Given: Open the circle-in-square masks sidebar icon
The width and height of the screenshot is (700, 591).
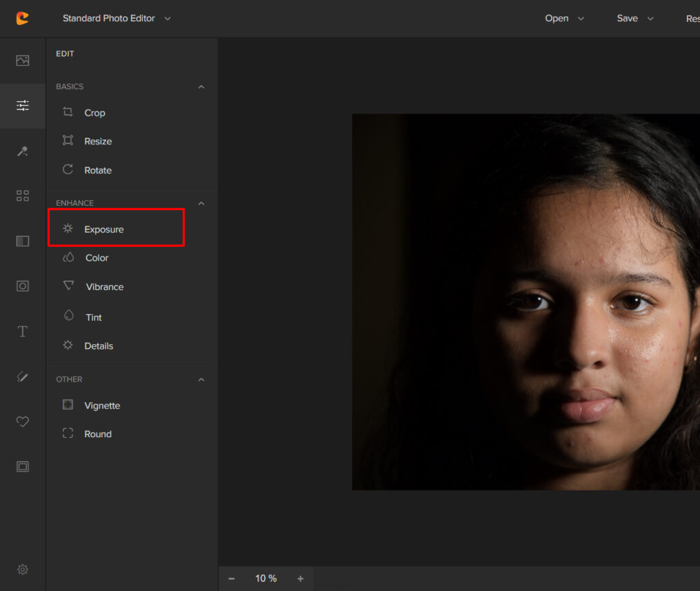Looking at the screenshot, I should coord(23,286).
